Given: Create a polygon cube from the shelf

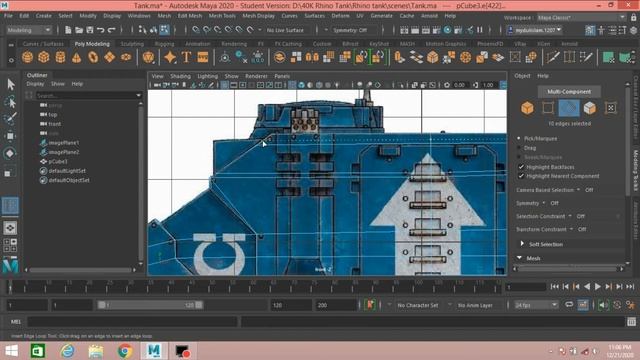Looking at the screenshot, I should (x=44, y=57).
